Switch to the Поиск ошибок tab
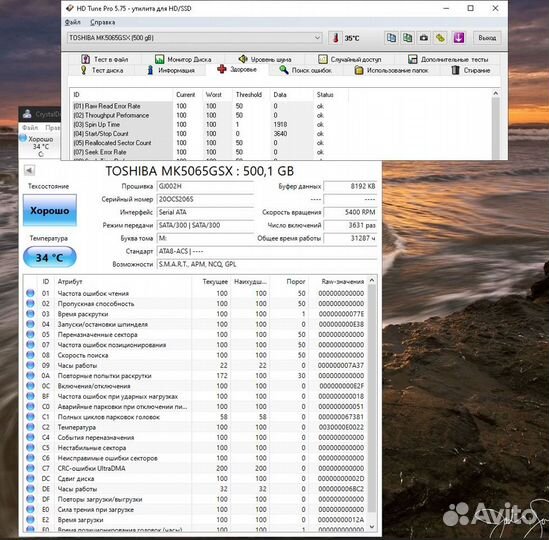The width and height of the screenshot is (549, 540). pos(305,70)
